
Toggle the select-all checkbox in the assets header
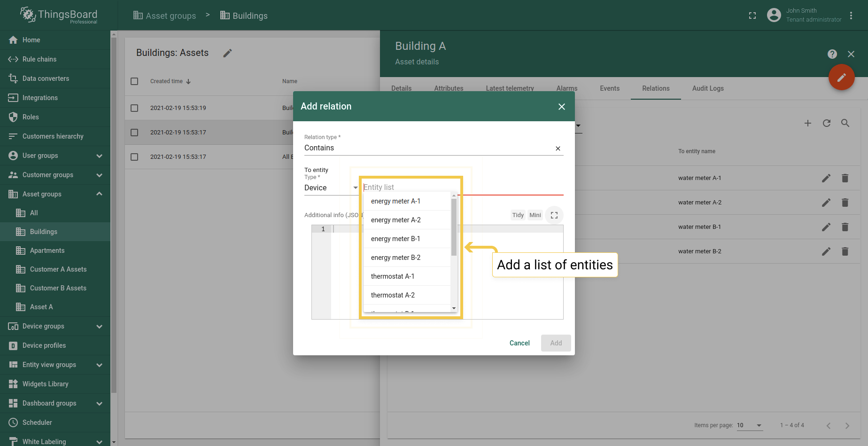pos(134,81)
